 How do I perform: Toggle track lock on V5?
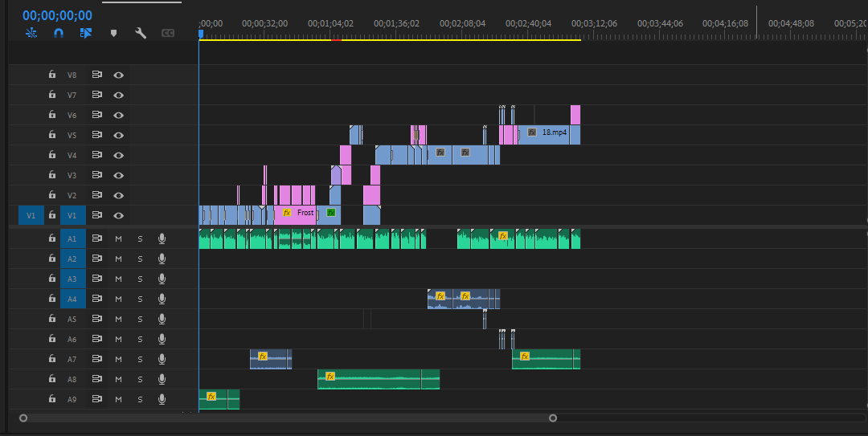tap(52, 135)
